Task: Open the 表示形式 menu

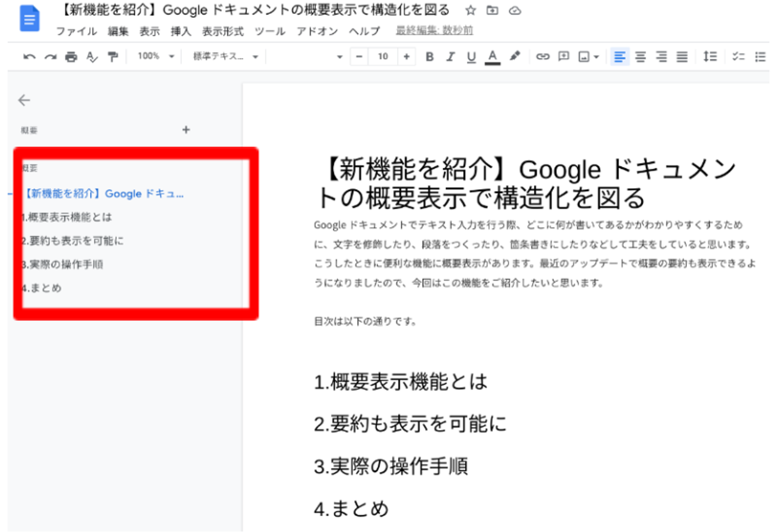Action: pos(223,32)
